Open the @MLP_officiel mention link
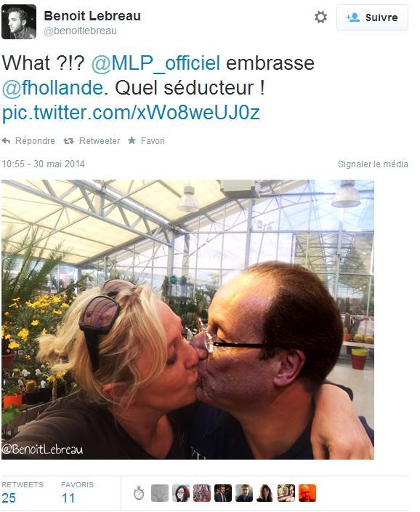 tap(156, 63)
